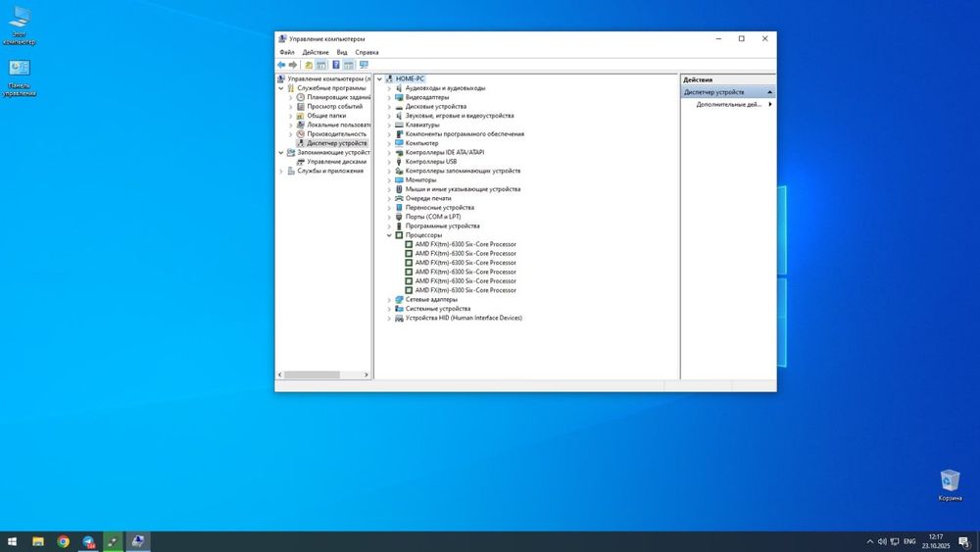Open Telegram from the taskbar
Screen dimensions: 980x552
pyautogui.click(x=88, y=541)
